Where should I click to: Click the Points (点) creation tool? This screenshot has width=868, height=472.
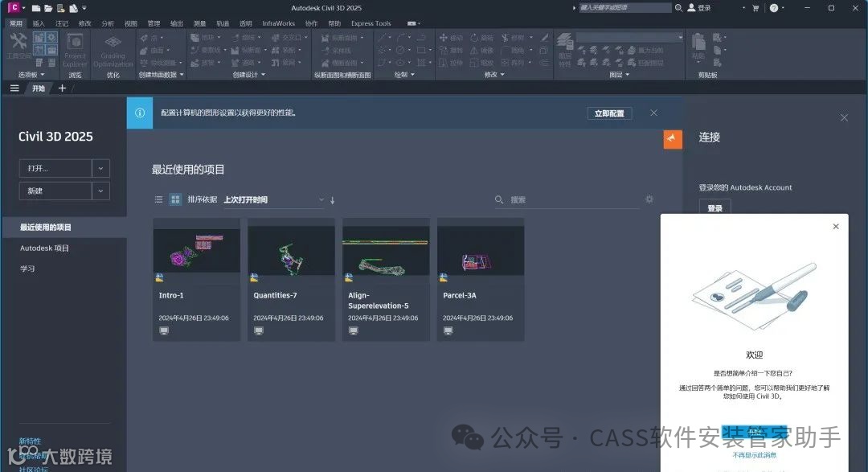(x=152, y=38)
